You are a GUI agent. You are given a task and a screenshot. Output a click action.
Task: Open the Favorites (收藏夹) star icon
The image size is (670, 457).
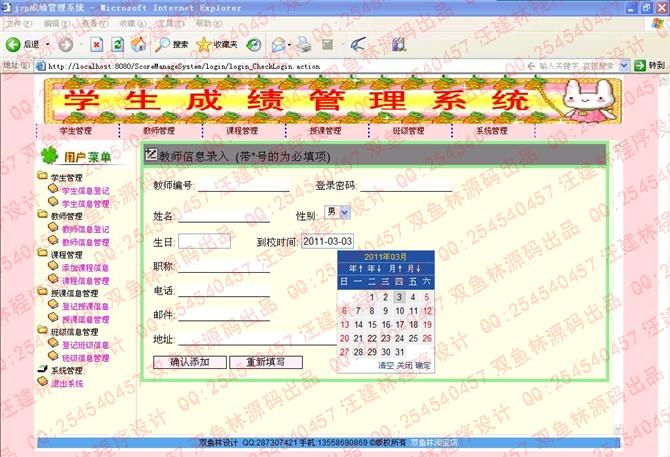pyautogui.click(x=204, y=44)
